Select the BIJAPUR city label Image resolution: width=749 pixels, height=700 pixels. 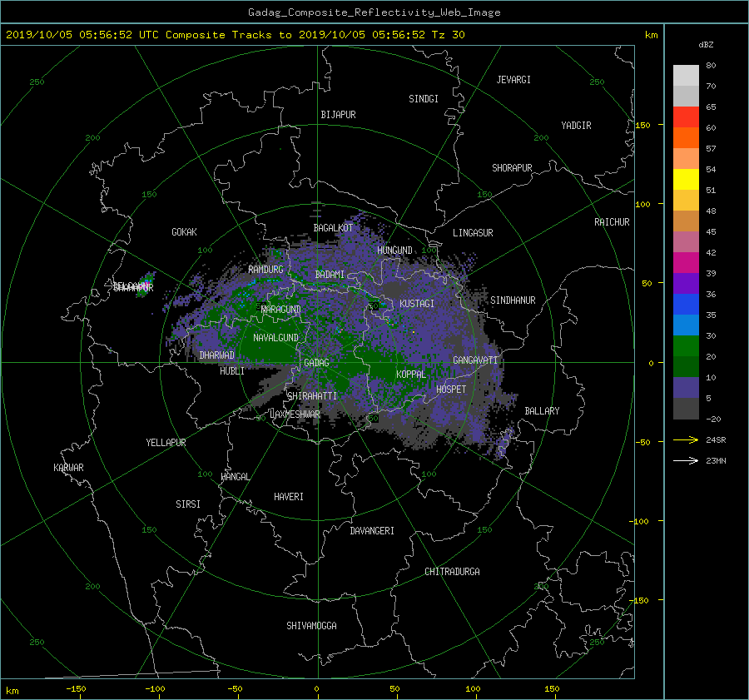point(338,115)
